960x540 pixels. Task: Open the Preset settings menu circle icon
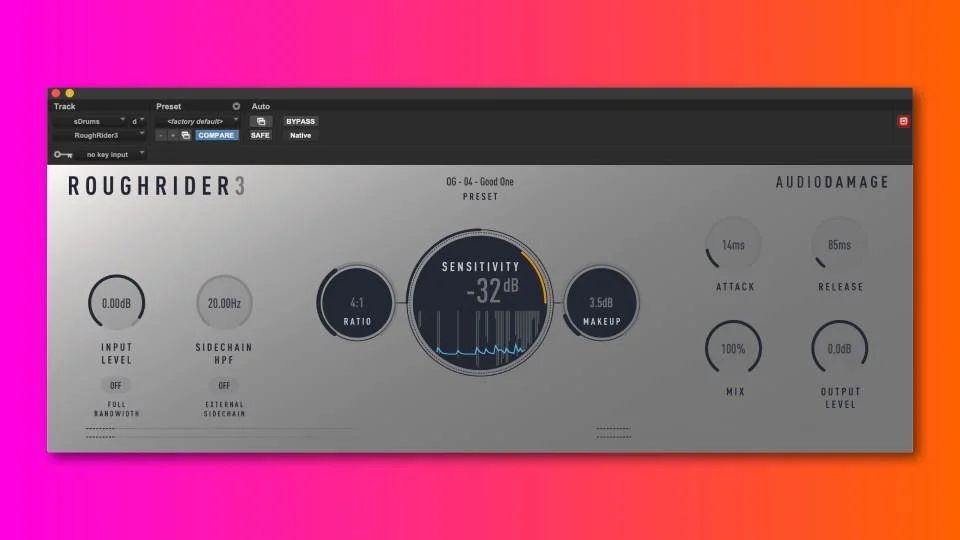click(236, 107)
